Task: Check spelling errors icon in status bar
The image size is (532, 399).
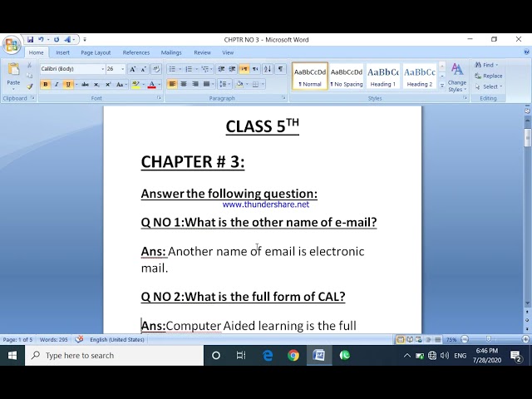Action: (79, 339)
